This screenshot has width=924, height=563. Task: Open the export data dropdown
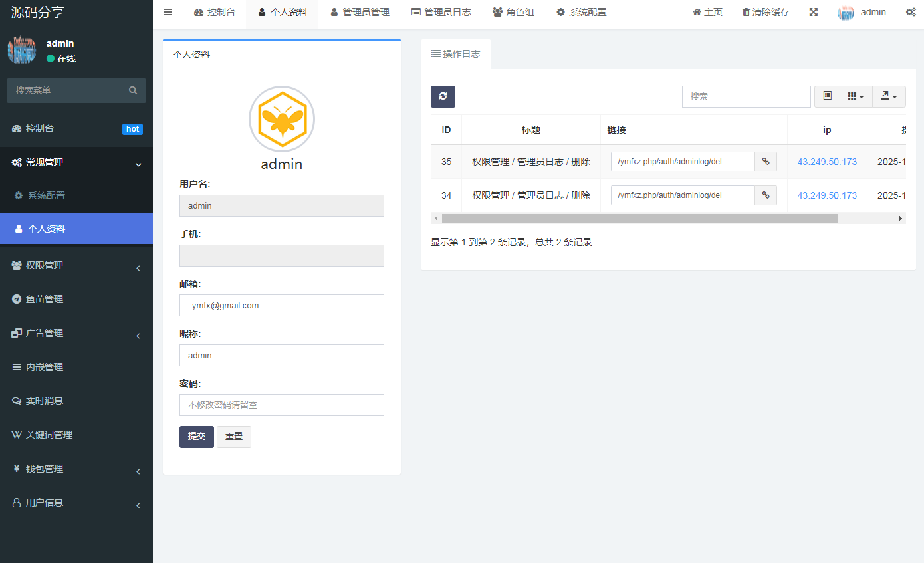click(x=889, y=96)
